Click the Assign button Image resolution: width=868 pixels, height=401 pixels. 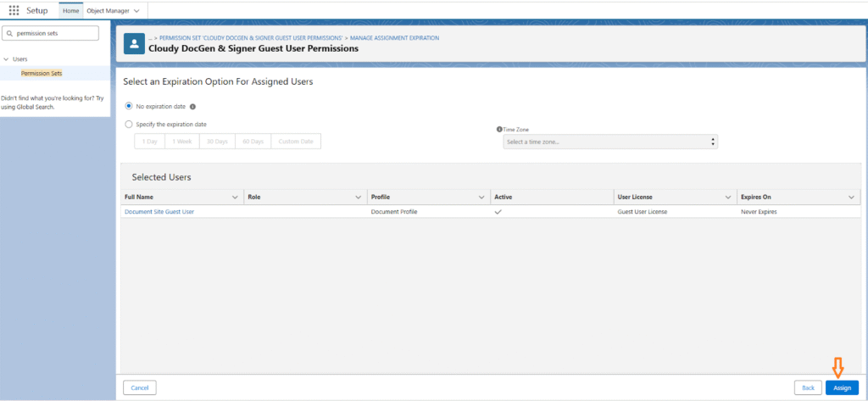tap(841, 387)
